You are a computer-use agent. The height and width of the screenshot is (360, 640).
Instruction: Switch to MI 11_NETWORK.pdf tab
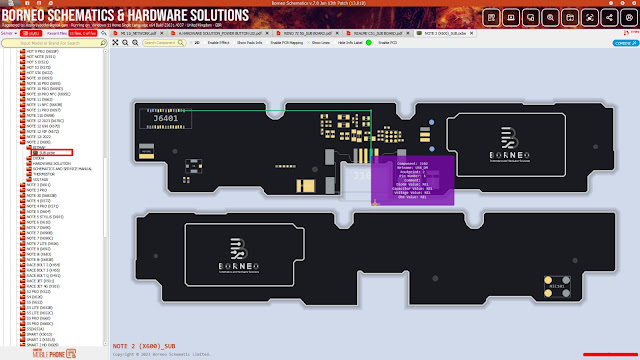(138, 33)
